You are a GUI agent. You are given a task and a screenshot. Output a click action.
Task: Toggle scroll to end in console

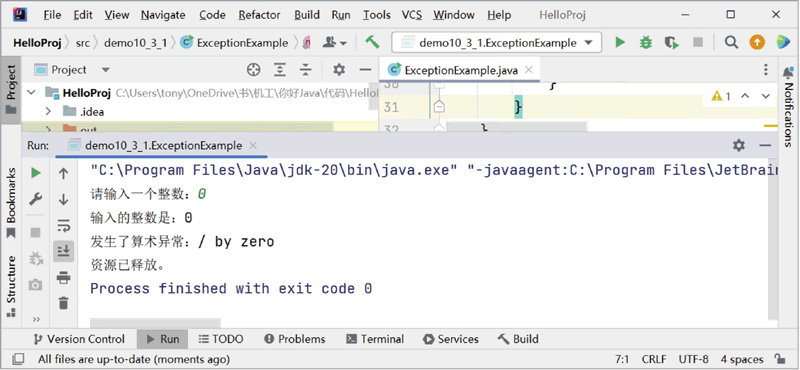(x=63, y=251)
